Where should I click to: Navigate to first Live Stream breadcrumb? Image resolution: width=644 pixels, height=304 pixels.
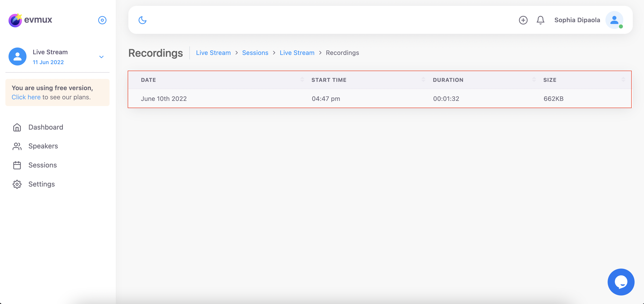pyautogui.click(x=213, y=53)
